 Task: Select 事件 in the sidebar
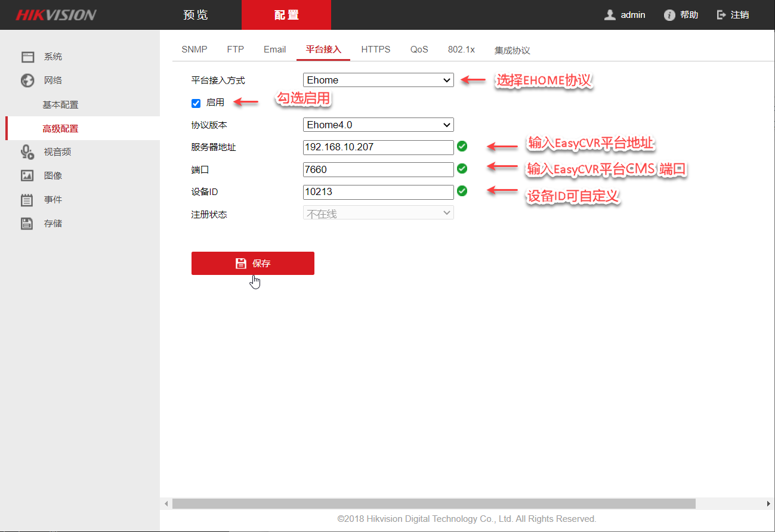click(x=53, y=200)
